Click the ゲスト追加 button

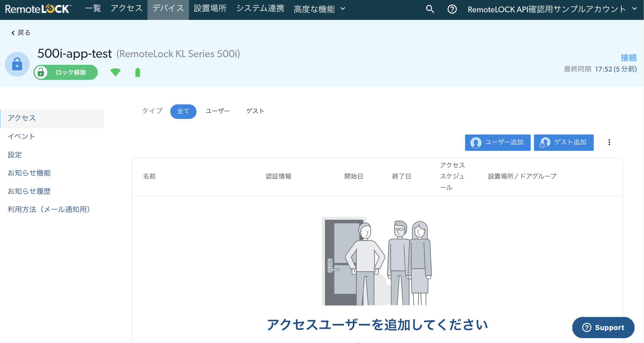tap(564, 142)
